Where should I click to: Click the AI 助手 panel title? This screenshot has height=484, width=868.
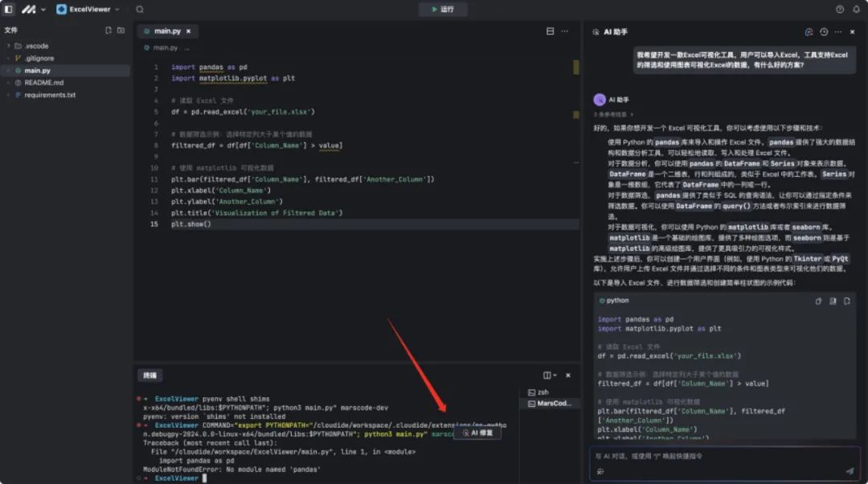[616, 32]
